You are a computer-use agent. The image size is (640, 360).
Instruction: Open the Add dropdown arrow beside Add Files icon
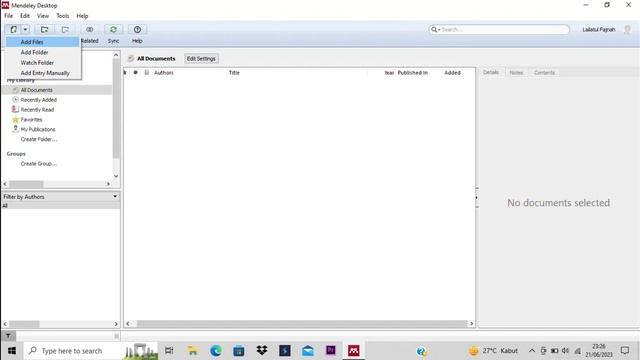coord(25,29)
